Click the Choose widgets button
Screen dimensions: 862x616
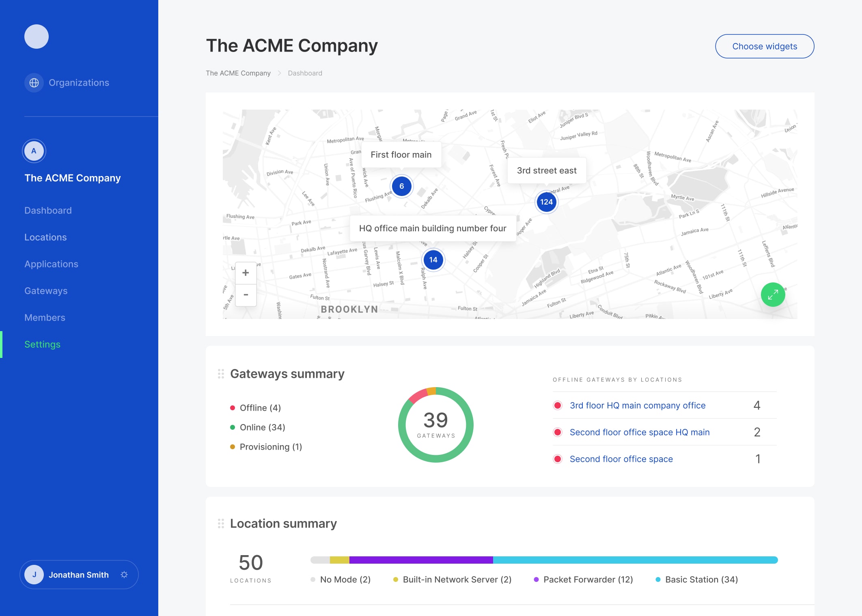pos(764,46)
